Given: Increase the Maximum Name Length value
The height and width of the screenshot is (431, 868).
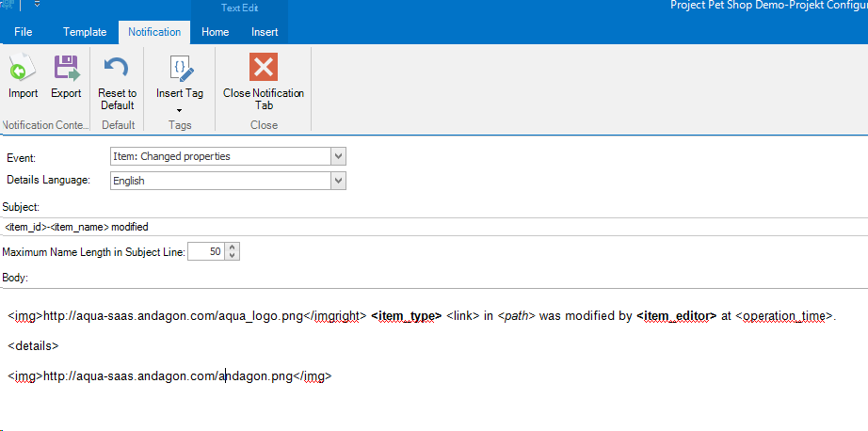Looking at the screenshot, I should tap(233, 247).
